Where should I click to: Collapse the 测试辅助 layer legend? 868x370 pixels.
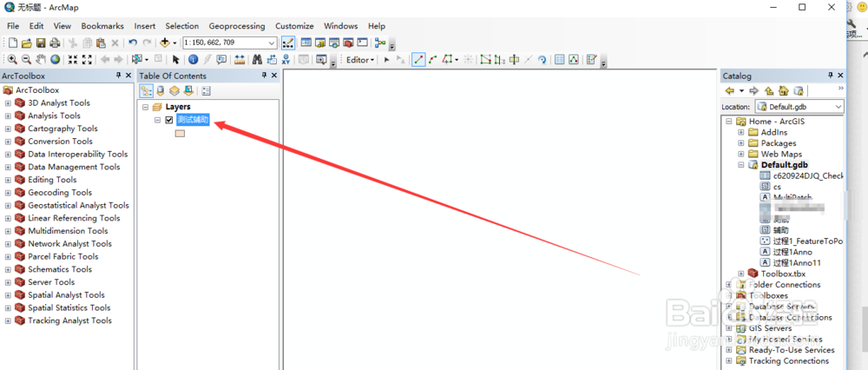[x=158, y=120]
